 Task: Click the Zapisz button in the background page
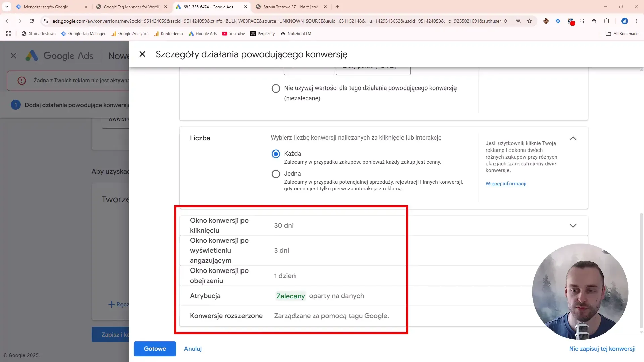pyautogui.click(x=110, y=335)
